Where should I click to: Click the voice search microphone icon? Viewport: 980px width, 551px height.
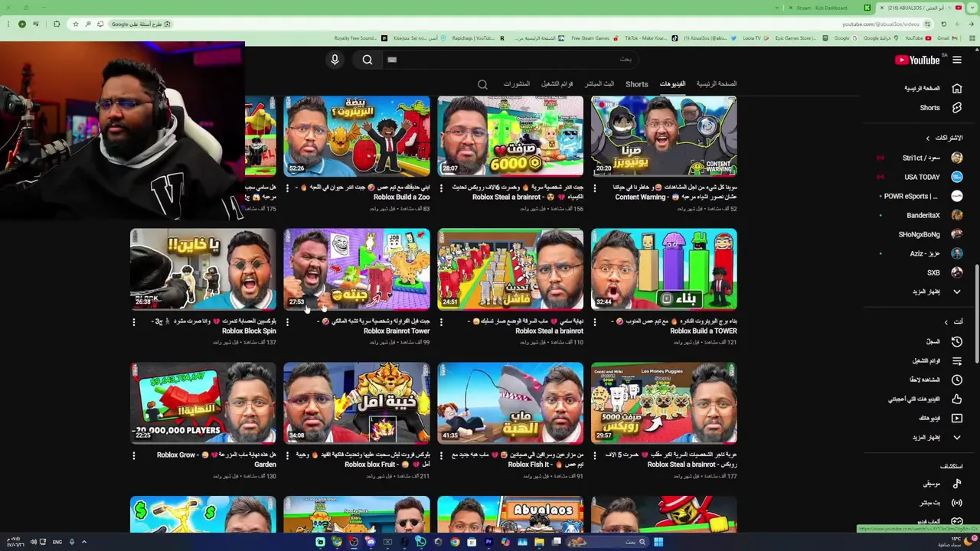coord(335,60)
